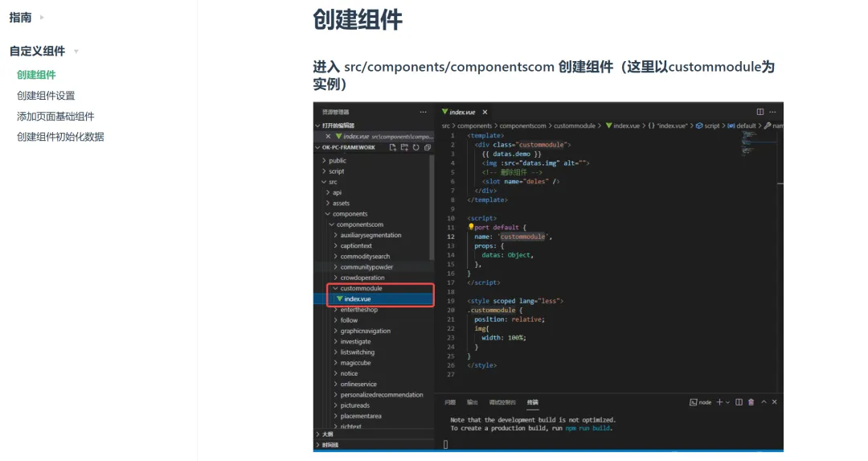The width and height of the screenshot is (868, 461).
Task: Expand the 指南 section arrow
Action: point(42,18)
